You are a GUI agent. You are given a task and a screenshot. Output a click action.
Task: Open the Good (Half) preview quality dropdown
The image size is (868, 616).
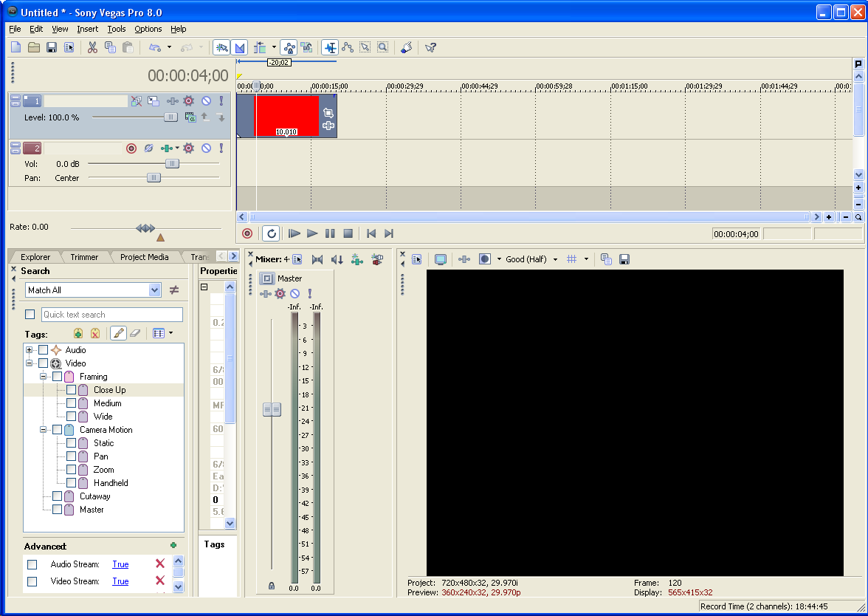coord(555,259)
